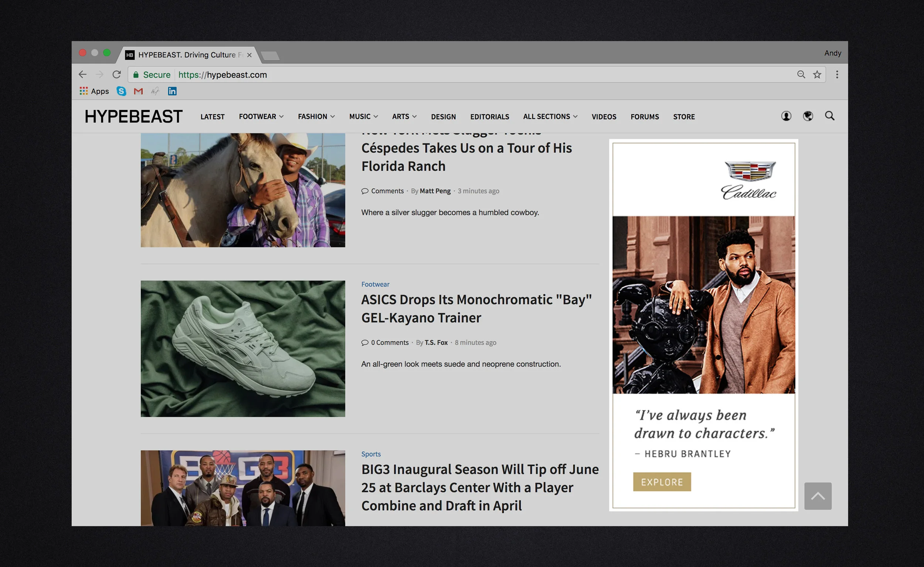Launch Skype from the bookmarks bar
The height and width of the screenshot is (567, 924).
pyautogui.click(x=121, y=91)
